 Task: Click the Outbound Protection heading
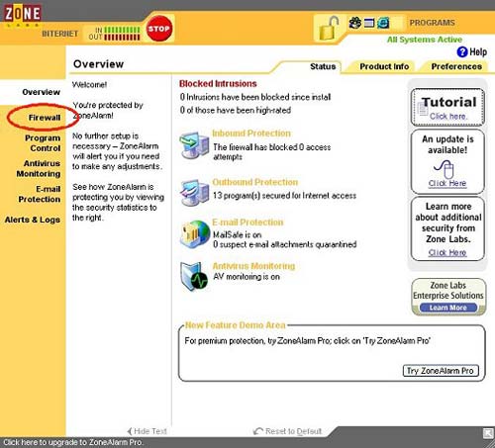coord(254,182)
